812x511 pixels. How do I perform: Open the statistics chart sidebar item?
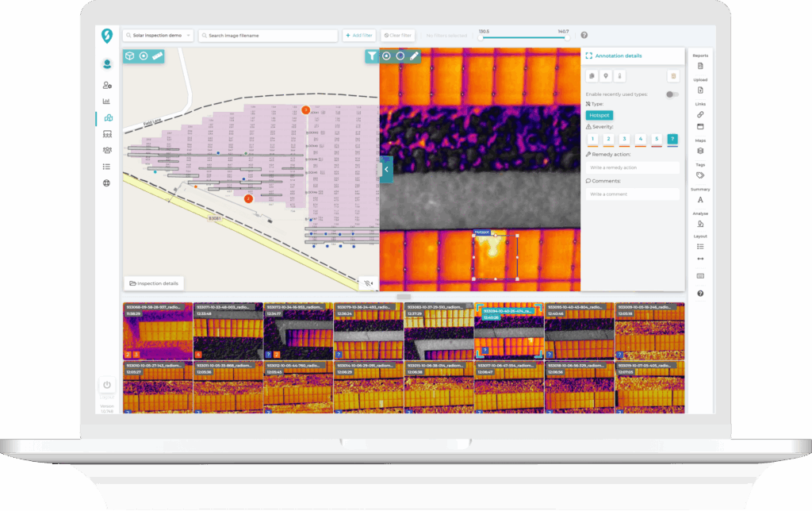click(106, 102)
